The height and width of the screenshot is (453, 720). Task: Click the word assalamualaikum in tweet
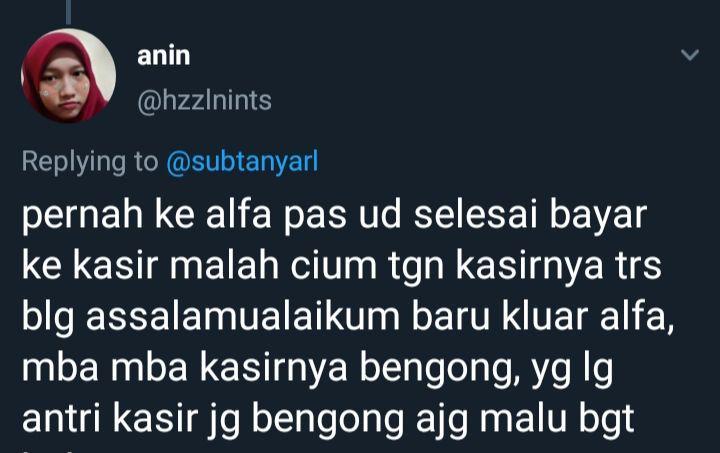pyautogui.click(x=243, y=317)
